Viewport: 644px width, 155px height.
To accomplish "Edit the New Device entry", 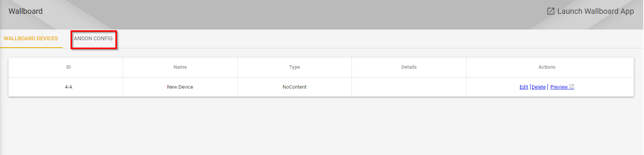I will [524, 87].
